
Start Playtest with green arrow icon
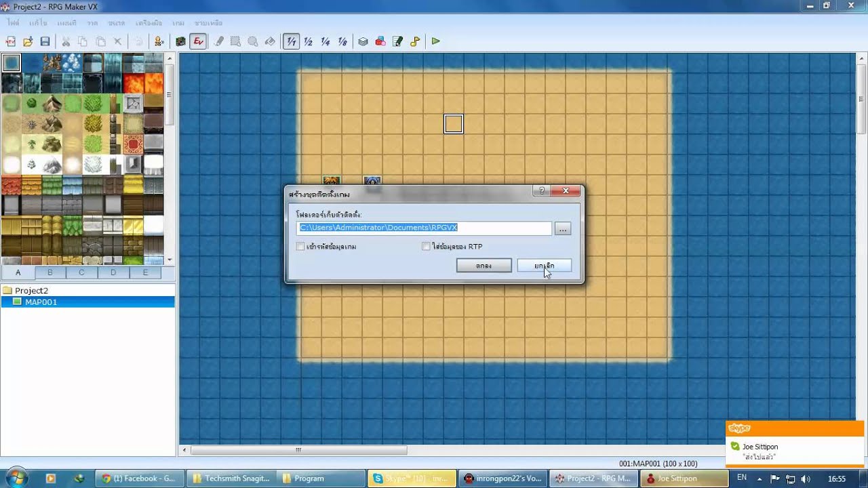(435, 41)
